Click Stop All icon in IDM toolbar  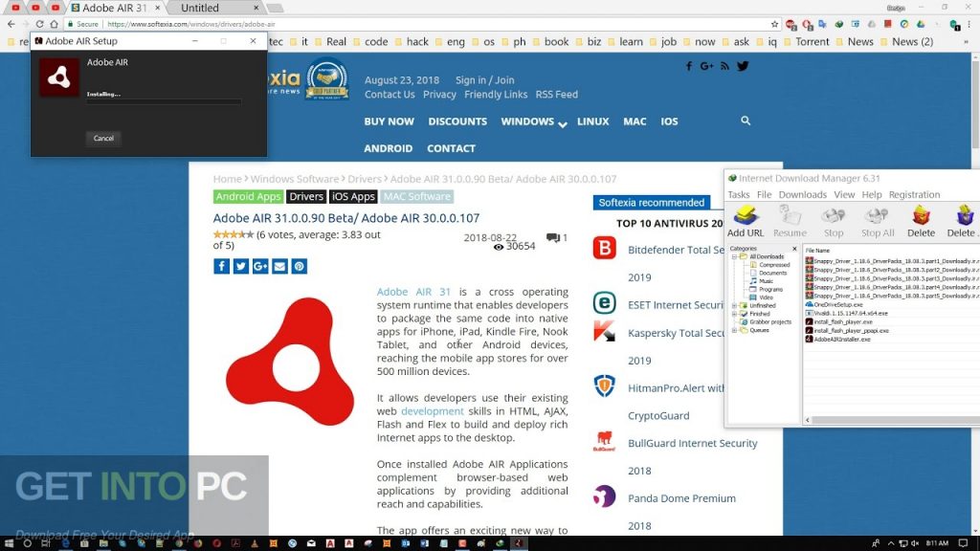point(878,222)
